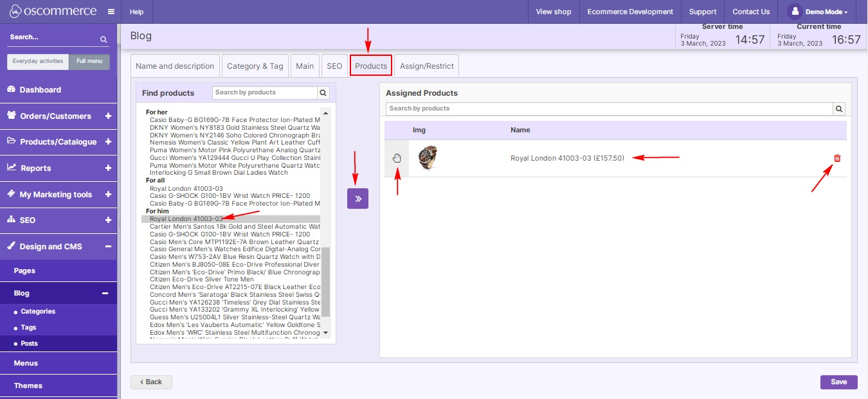The height and width of the screenshot is (399, 868).
Task: Click the double-arrow assign product button
Action: coord(357,199)
